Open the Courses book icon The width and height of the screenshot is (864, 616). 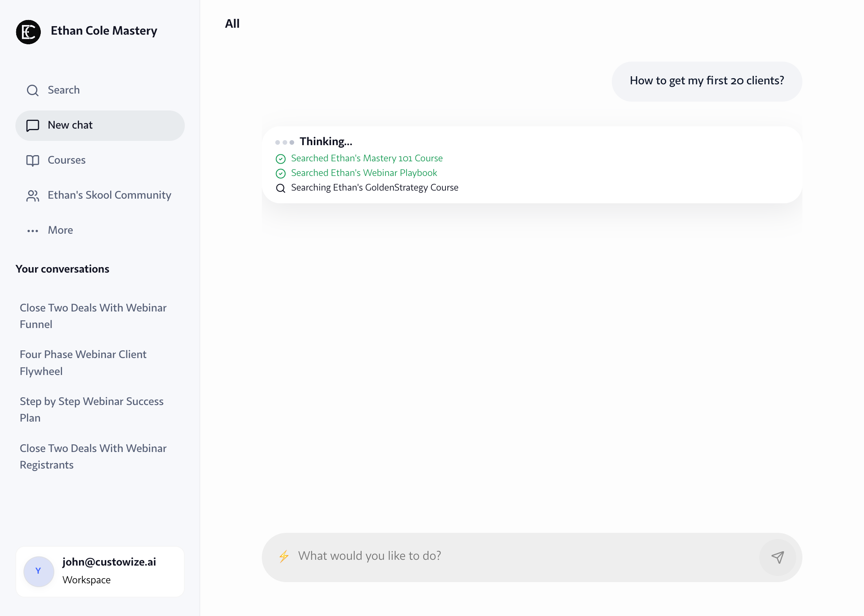(33, 160)
